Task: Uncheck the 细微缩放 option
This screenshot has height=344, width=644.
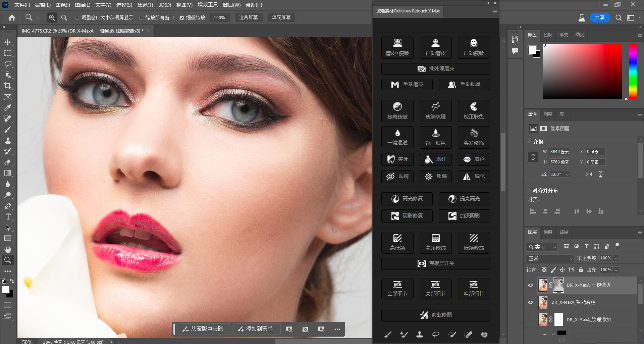Action: tap(182, 18)
